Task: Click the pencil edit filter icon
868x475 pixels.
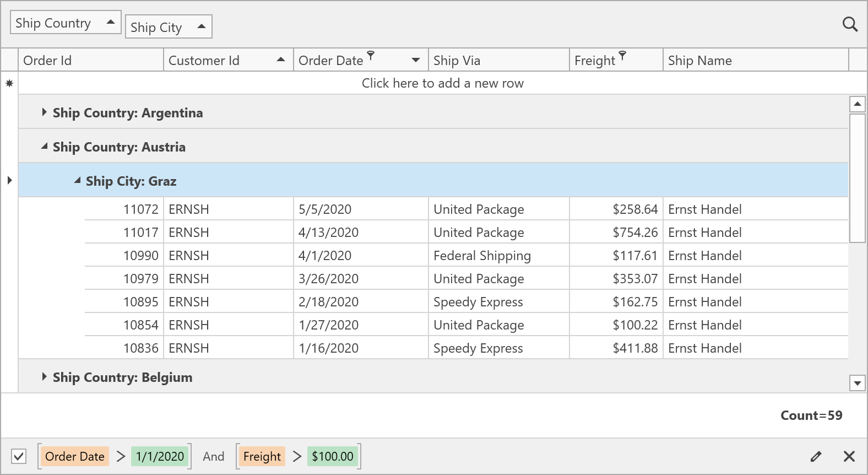Action: [816, 456]
